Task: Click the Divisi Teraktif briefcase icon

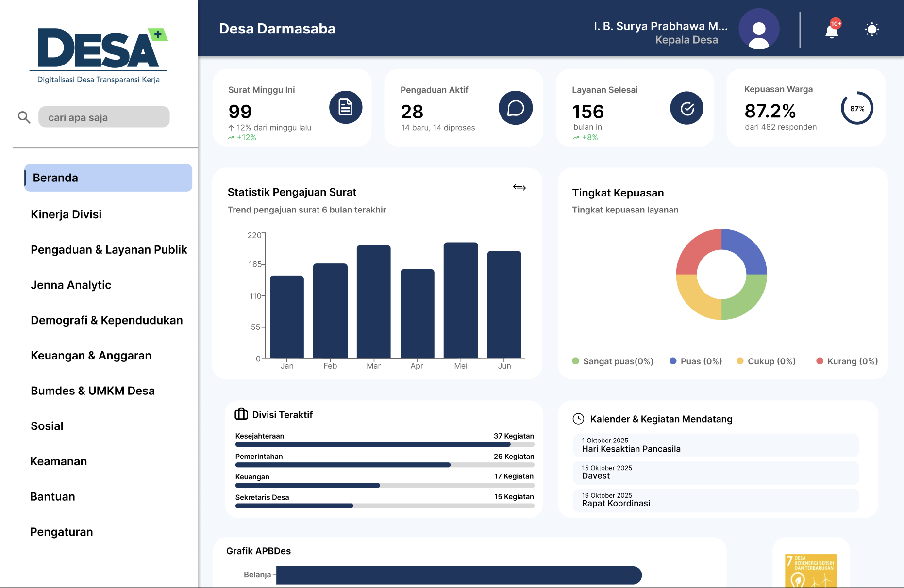Action: (x=241, y=414)
